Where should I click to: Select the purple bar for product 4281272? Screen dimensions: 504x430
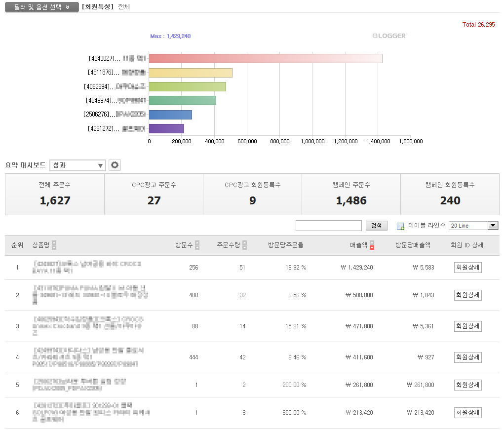(x=166, y=129)
